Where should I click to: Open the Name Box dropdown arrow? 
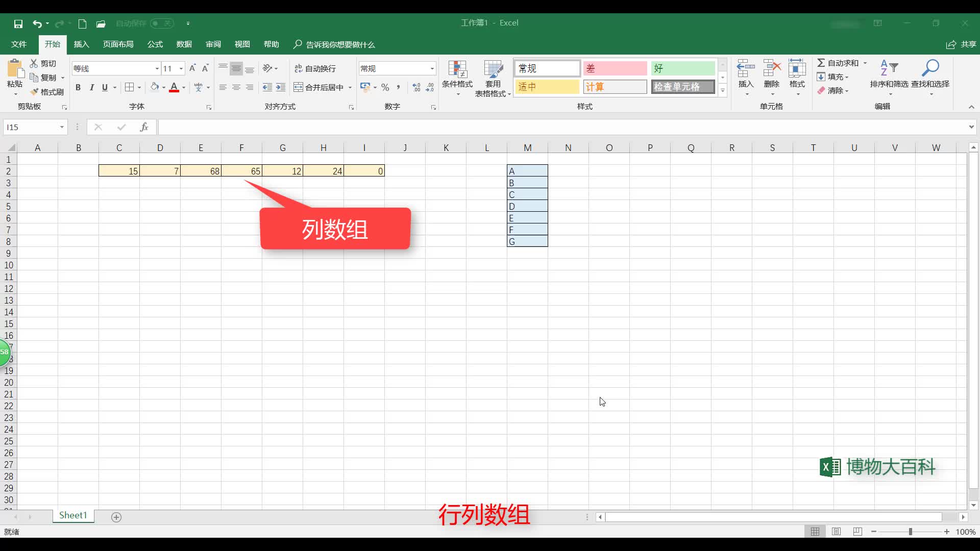[62, 127]
